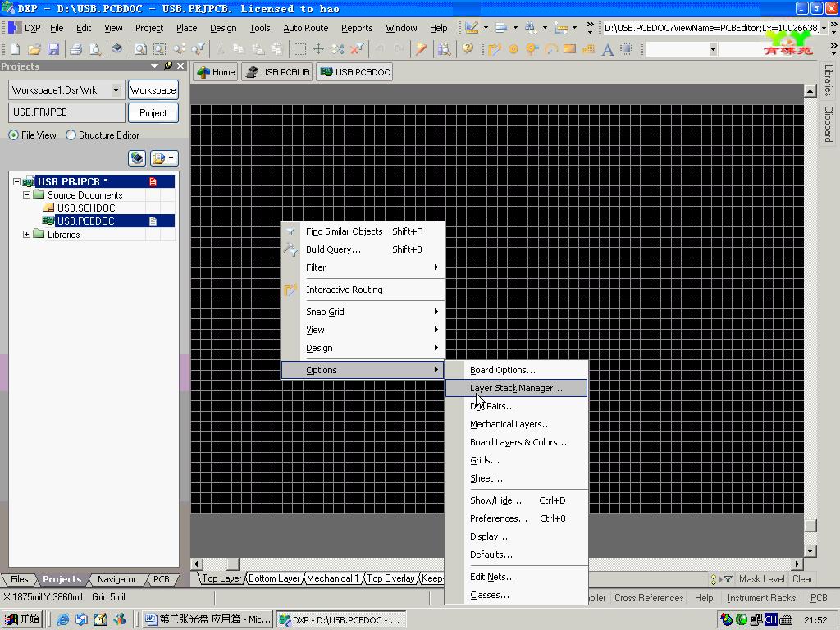Select the place fill icon
Image resolution: width=840 pixels, height=630 pixels.
coord(569,49)
